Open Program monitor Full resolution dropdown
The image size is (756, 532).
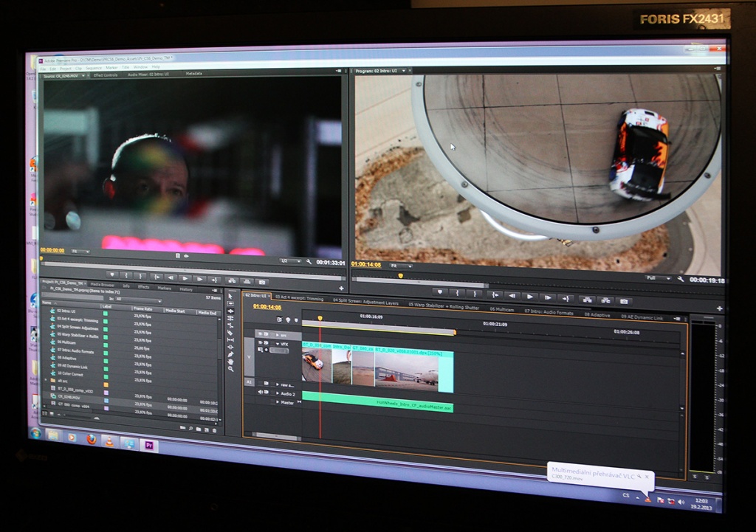click(659, 278)
